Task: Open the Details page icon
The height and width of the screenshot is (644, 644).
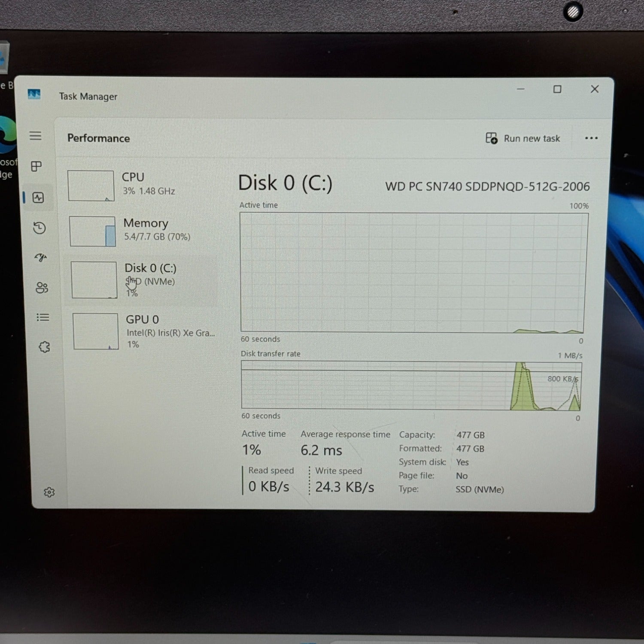Action: tap(43, 317)
